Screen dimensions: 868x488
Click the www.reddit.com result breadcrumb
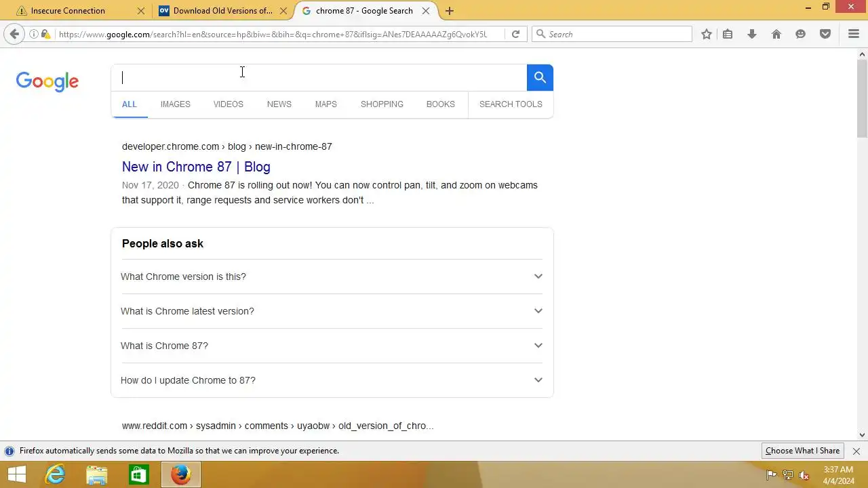[x=277, y=426]
